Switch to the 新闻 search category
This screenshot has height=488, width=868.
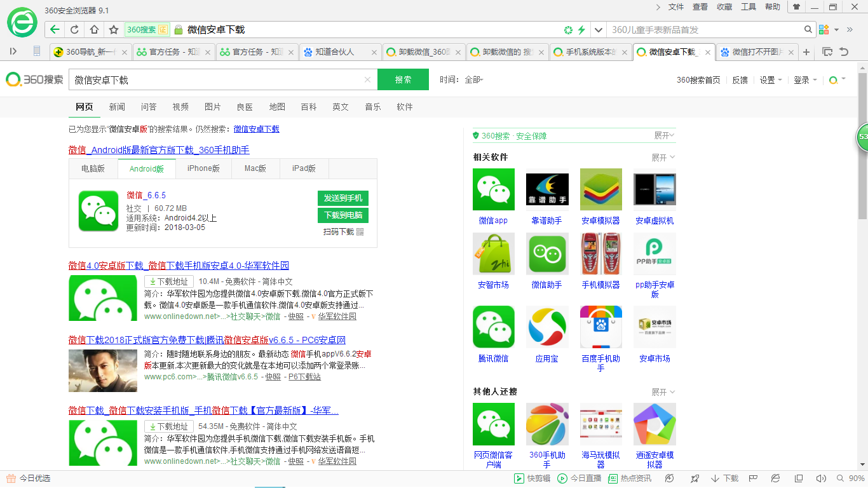117,107
